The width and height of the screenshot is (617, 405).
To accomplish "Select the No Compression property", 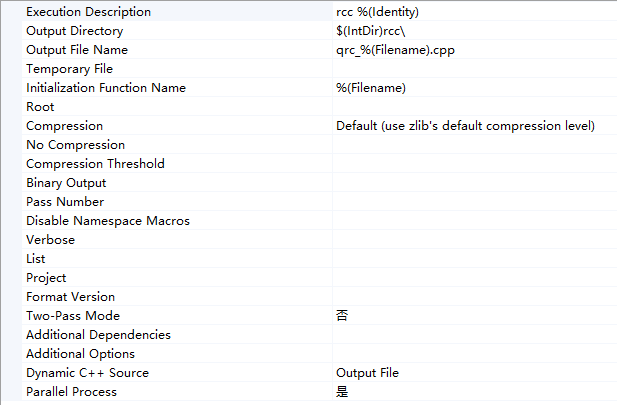I will 76,145.
